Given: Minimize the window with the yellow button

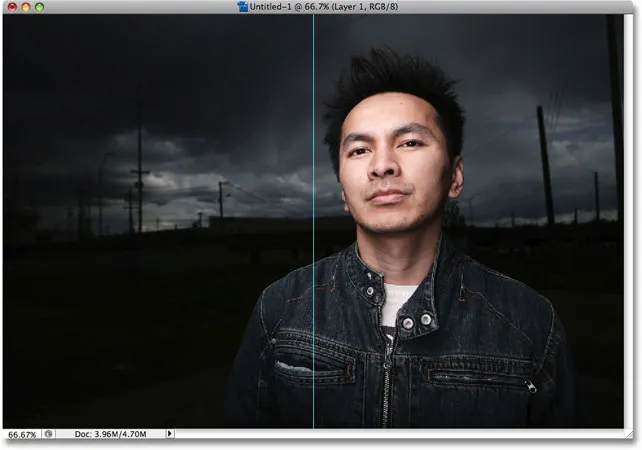Looking at the screenshot, I should (26, 7).
